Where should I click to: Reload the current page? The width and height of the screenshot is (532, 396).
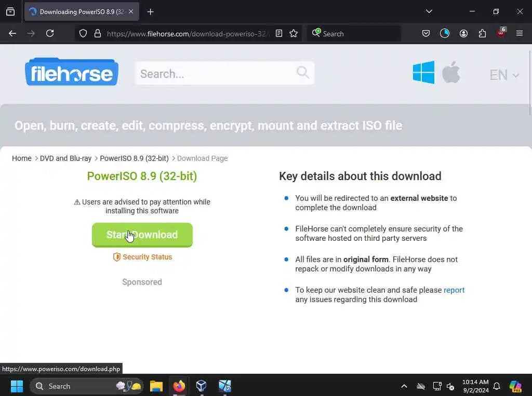click(x=50, y=34)
